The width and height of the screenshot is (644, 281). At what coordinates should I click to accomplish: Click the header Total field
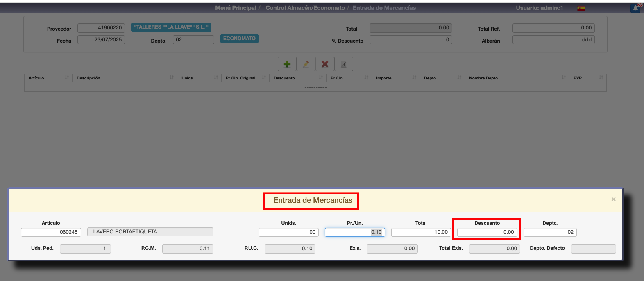click(411, 28)
